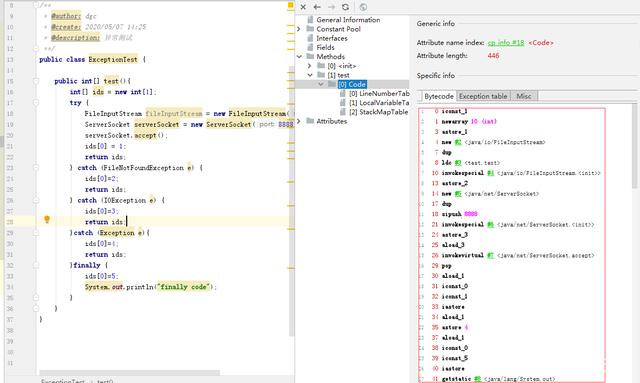Collapse the test() method fold marker in gutter

click(36, 81)
